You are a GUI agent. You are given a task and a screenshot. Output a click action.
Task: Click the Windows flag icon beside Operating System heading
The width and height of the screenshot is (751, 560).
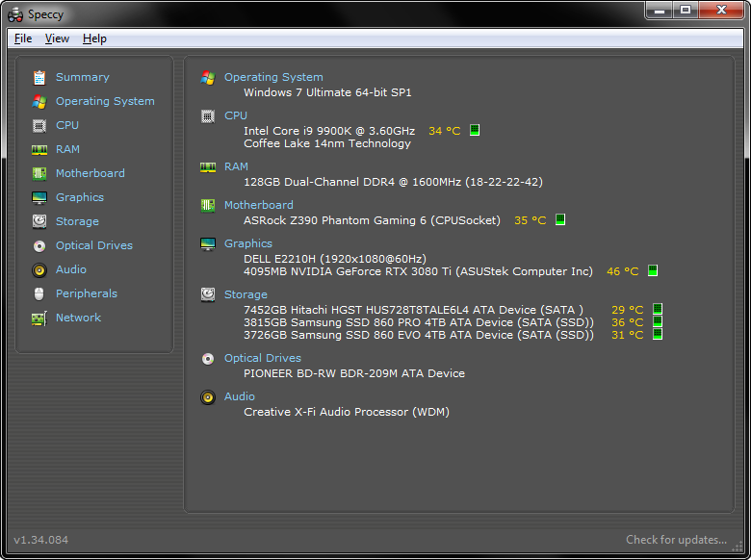[x=208, y=78]
